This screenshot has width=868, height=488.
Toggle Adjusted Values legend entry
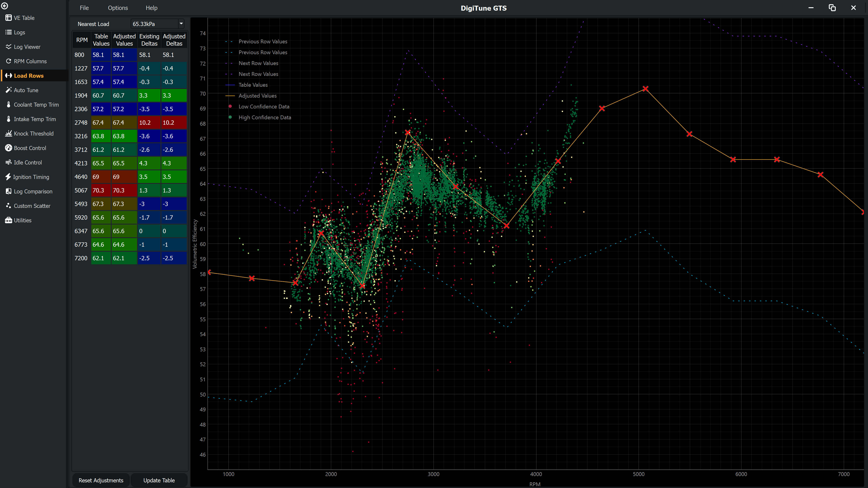(x=257, y=96)
